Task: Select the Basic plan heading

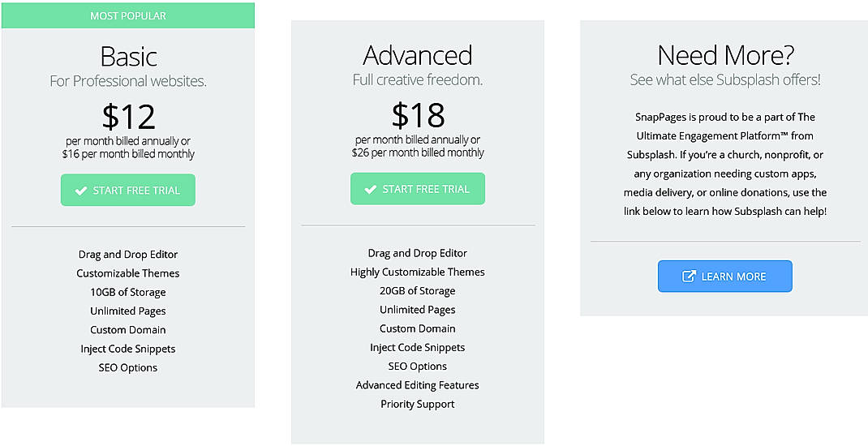Action: (x=128, y=56)
